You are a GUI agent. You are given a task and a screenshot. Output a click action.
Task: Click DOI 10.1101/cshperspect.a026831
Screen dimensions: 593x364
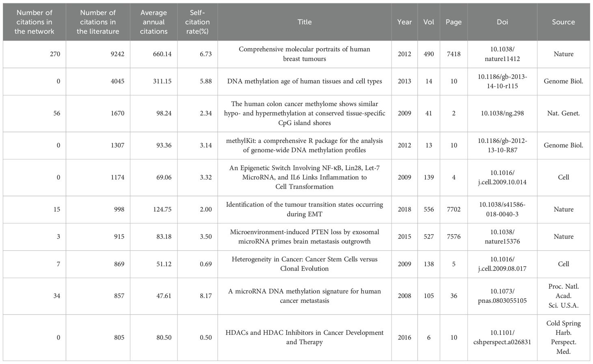[x=502, y=337]
